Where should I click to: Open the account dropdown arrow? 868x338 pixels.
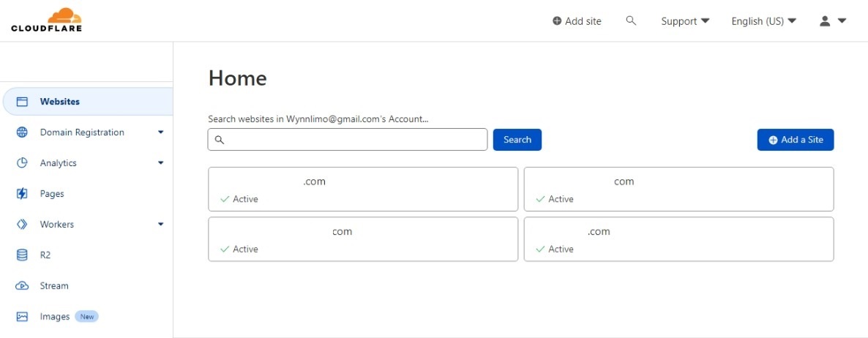842,21
